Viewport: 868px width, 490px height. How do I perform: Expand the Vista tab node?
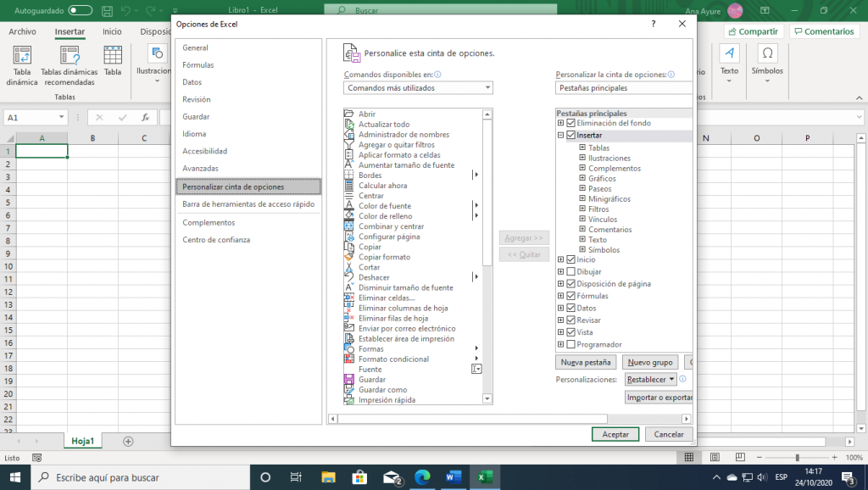pyautogui.click(x=560, y=332)
